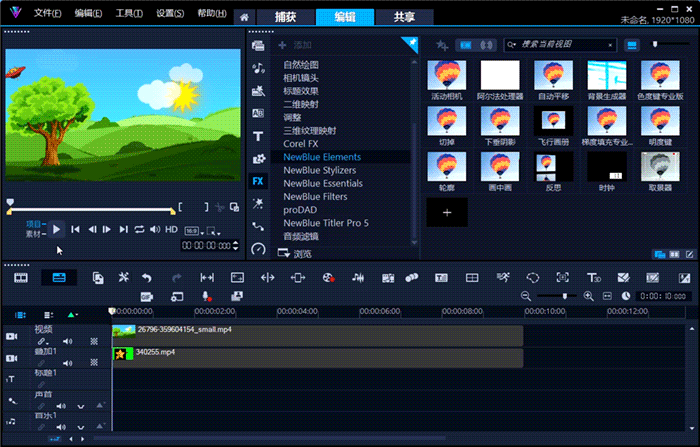
Task: Toggle transparency grid on 视频 track
Action: point(94,341)
